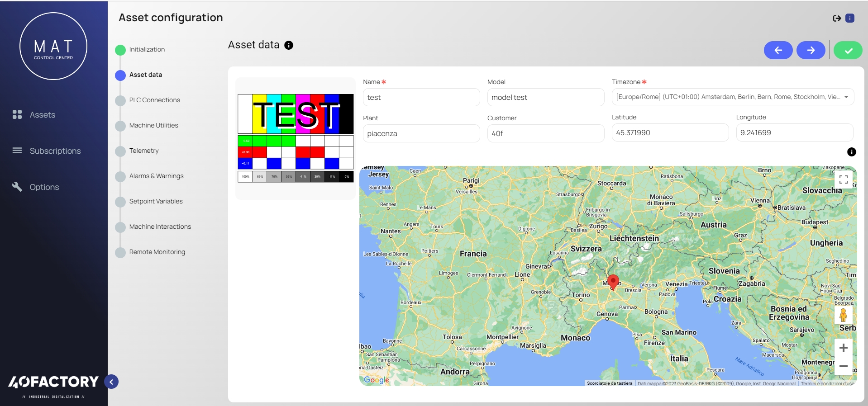Open Assets in the sidebar
This screenshot has width=868, height=406.
click(42, 115)
